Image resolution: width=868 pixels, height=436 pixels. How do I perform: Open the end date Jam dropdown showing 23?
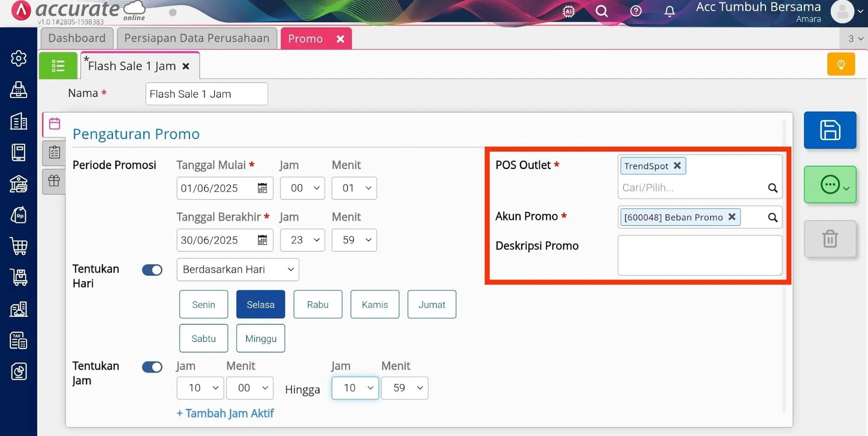click(x=302, y=240)
